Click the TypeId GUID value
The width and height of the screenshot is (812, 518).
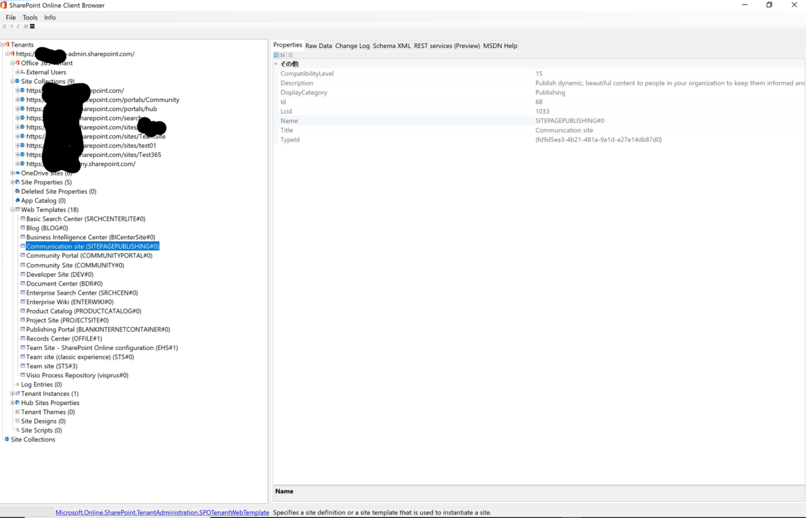[598, 139]
